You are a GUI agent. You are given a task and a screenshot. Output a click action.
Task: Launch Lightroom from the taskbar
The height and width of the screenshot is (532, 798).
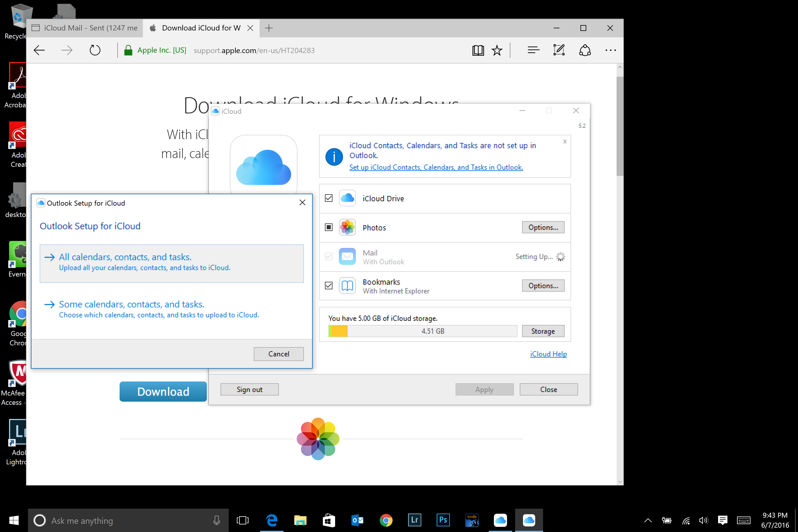[x=415, y=520]
